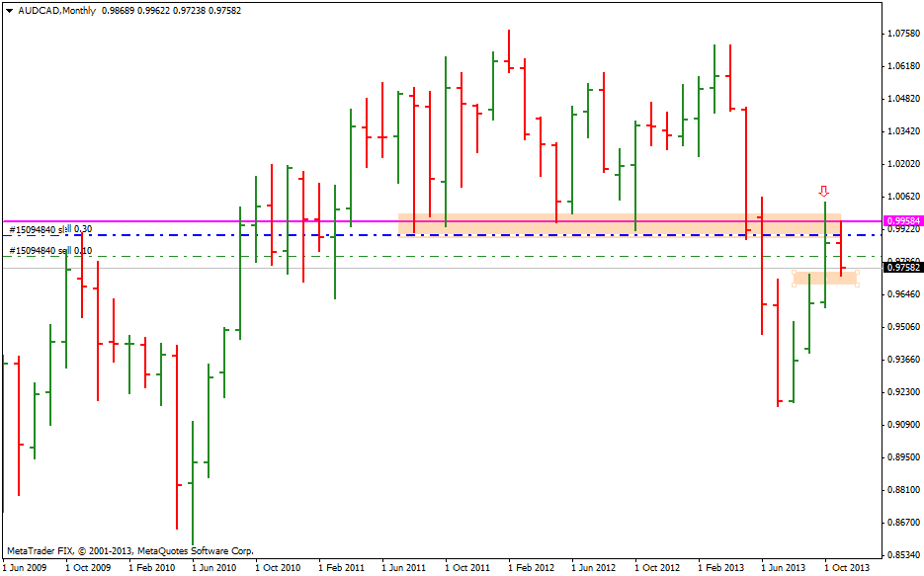Click the large orange rectangle zone

coord(593,224)
